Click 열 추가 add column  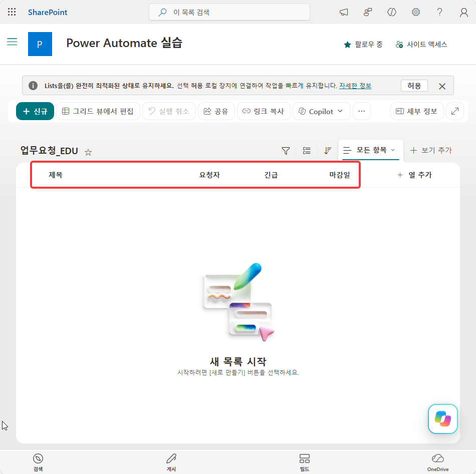pyautogui.click(x=415, y=175)
